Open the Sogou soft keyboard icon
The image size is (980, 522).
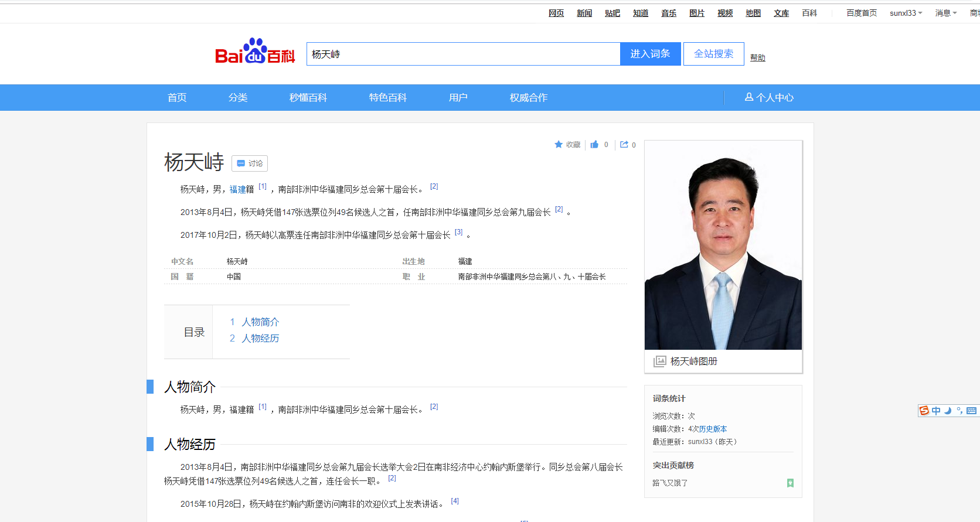click(971, 411)
